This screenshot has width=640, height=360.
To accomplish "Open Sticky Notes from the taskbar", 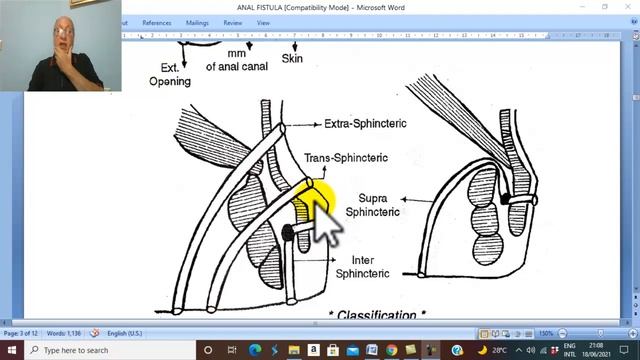I will coord(411,350).
